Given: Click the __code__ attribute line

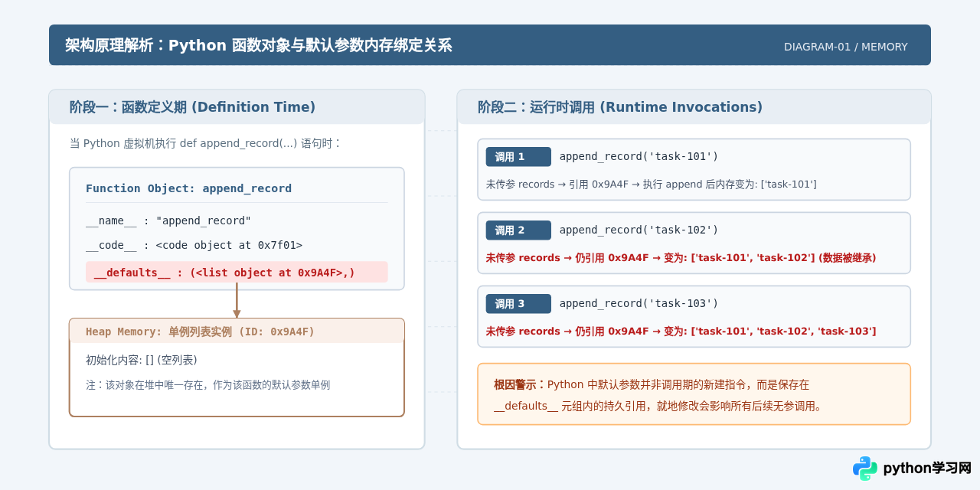Looking at the screenshot, I should [x=194, y=245].
